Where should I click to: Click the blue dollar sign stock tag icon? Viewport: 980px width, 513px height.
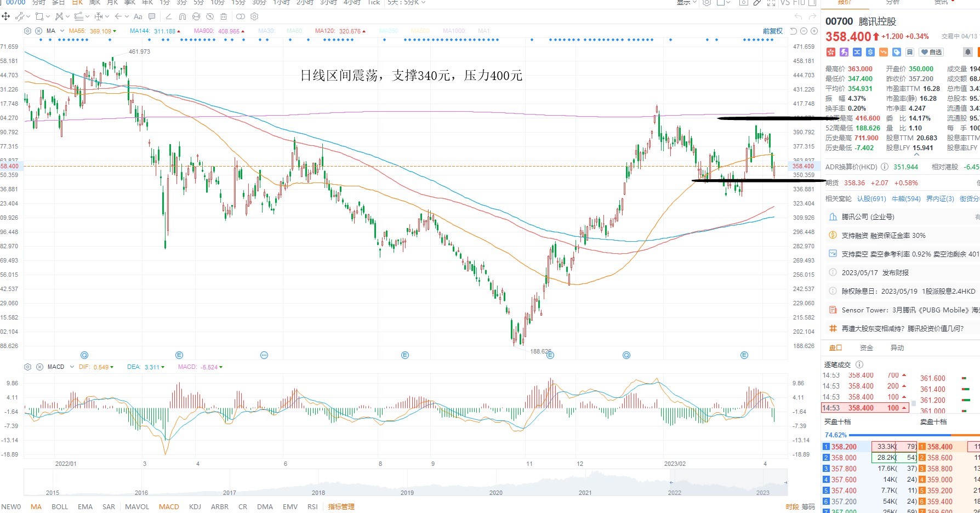click(x=870, y=52)
